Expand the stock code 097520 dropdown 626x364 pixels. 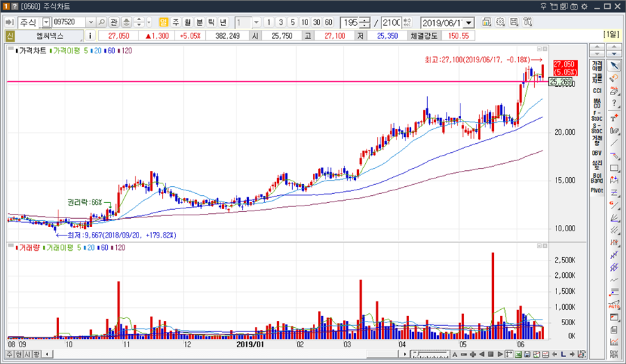(90, 22)
